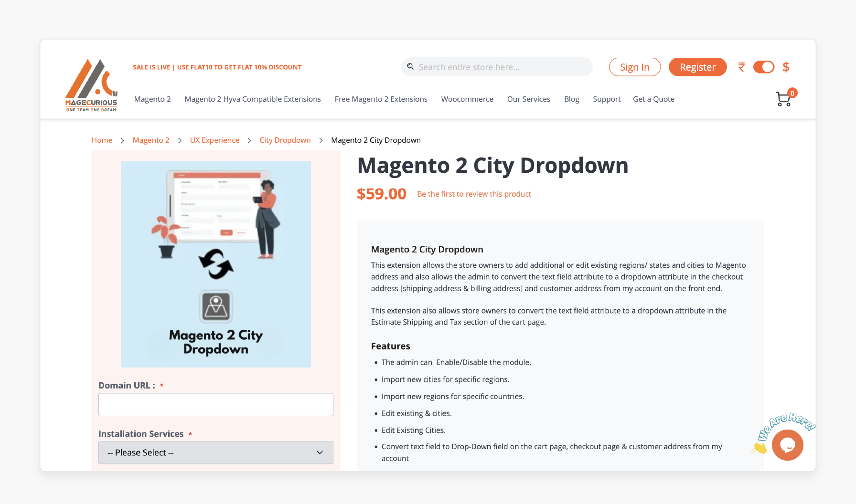Open the shopping cart icon
Image resolution: width=856 pixels, height=504 pixels.
pos(783,99)
